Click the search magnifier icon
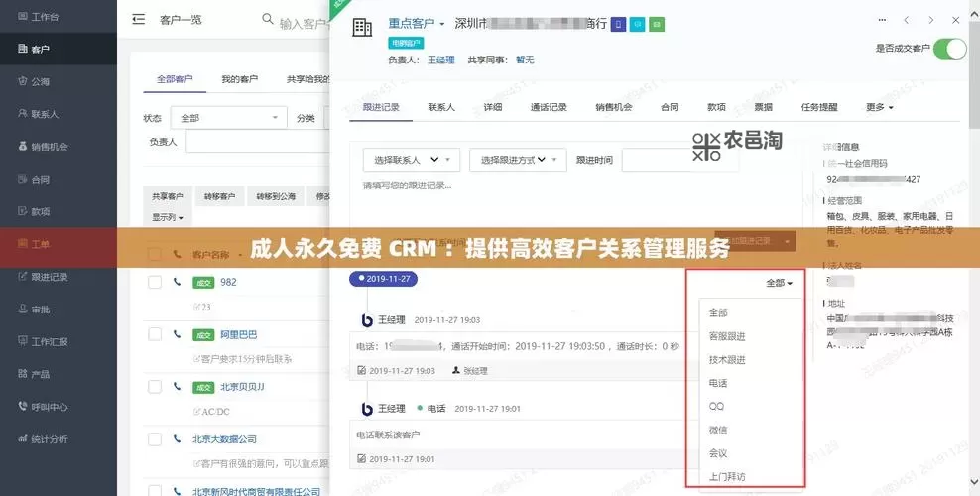 point(268,19)
